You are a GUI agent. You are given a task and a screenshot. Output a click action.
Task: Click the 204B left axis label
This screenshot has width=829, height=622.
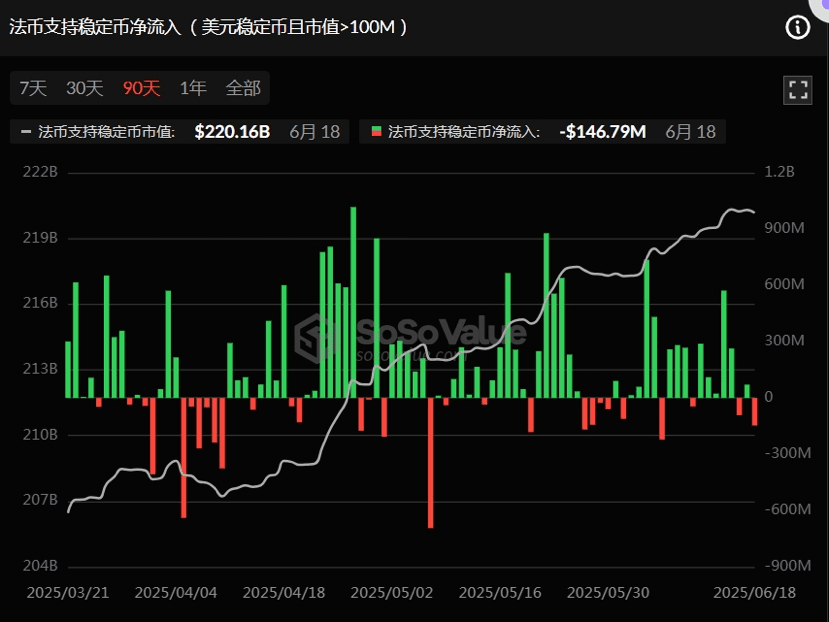40,566
